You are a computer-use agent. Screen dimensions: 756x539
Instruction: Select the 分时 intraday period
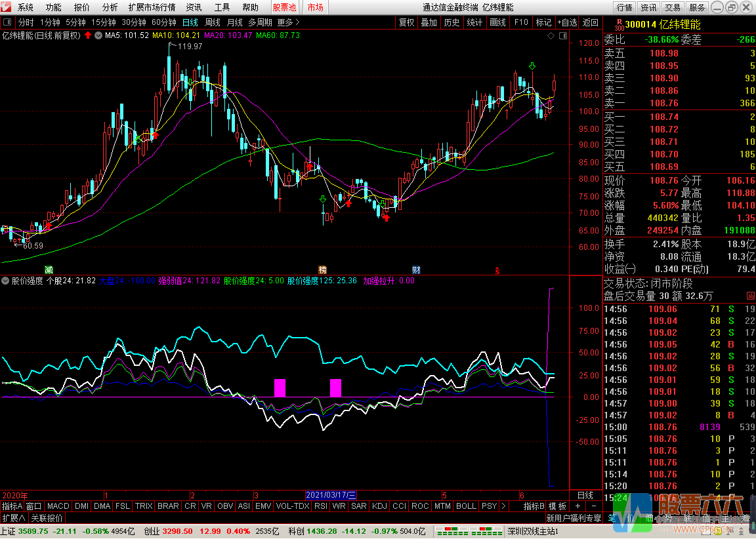[26, 22]
